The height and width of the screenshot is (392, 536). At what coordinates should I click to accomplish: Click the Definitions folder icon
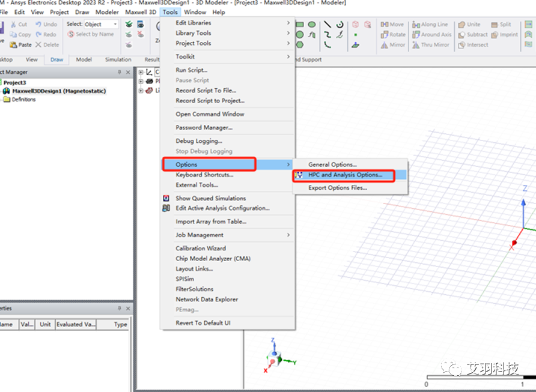[x=7, y=100]
